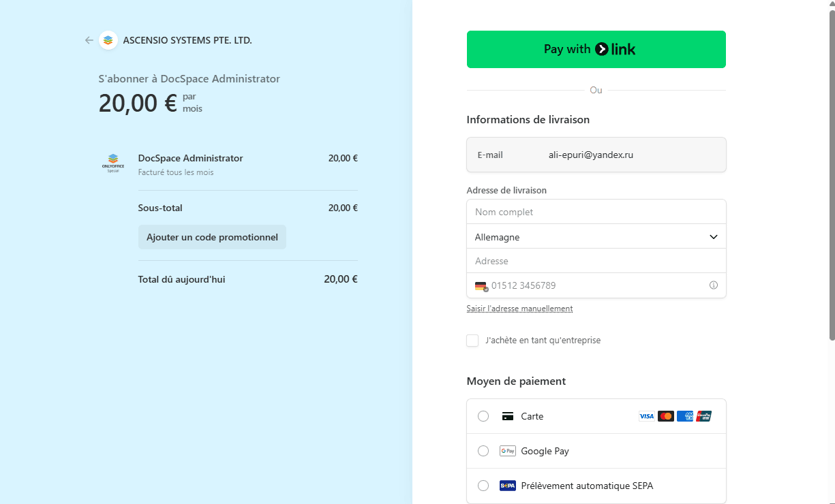This screenshot has width=835, height=504.
Task: Click the ONLYOFFICE DocSpace product icon
Action: coord(113,162)
